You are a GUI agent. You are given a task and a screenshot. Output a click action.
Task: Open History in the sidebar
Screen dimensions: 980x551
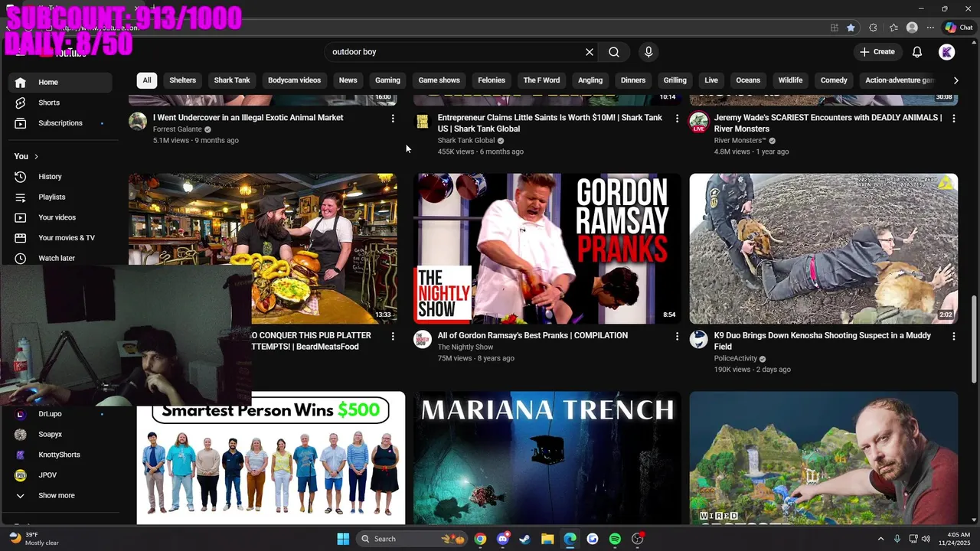[x=61, y=177]
